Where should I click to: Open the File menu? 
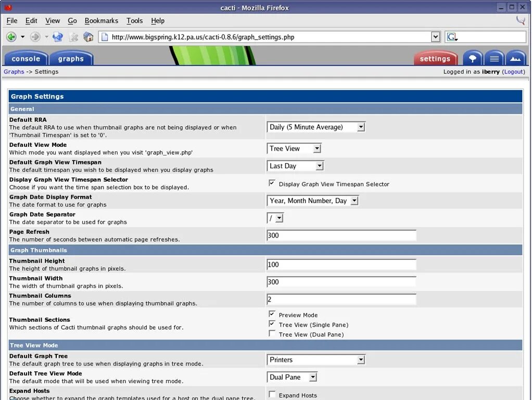(x=12, y=21)
